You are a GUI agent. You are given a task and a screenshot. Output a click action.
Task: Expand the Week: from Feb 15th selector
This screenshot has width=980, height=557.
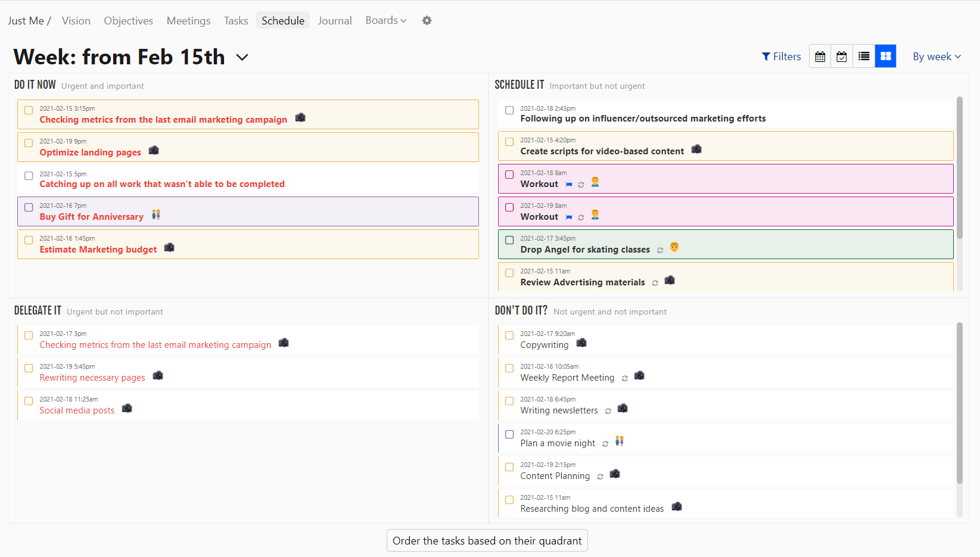click(242, 57)
